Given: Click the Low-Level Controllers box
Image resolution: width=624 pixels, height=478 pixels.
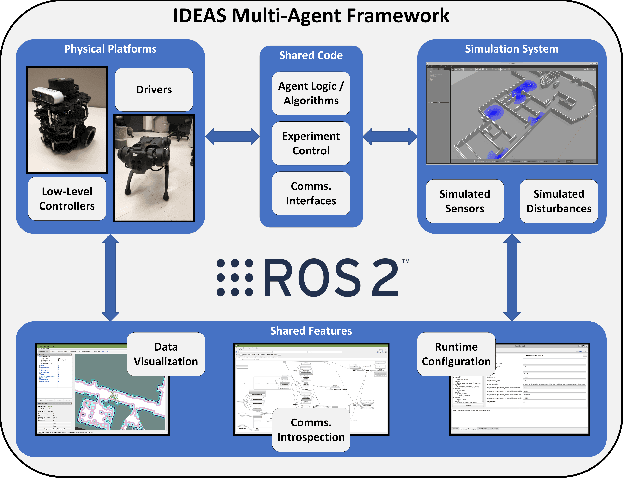Looking at the screenshot, I should 67,198.
